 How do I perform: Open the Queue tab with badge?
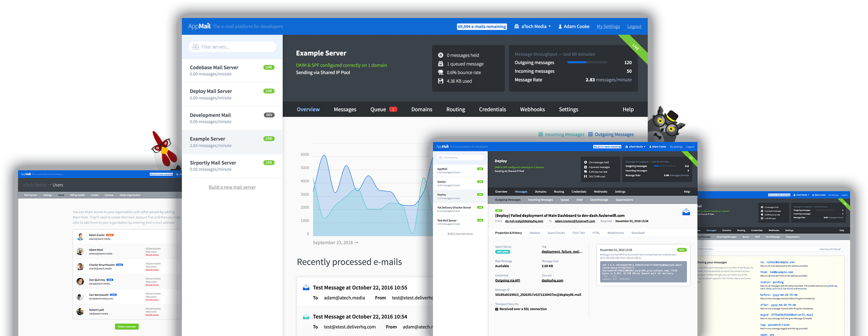pyautogui.click(x=383, y=109)
